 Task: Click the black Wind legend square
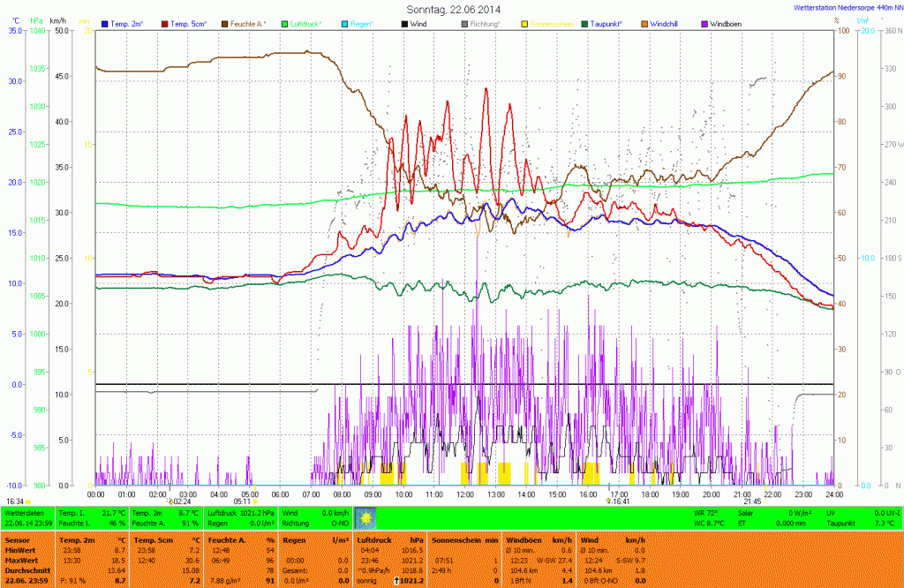(404, 23)
